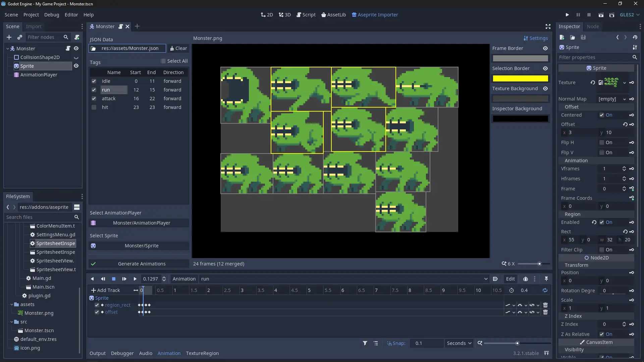Stop animation playback
Screen dimensions: 644x362
[x=114, y=279]
